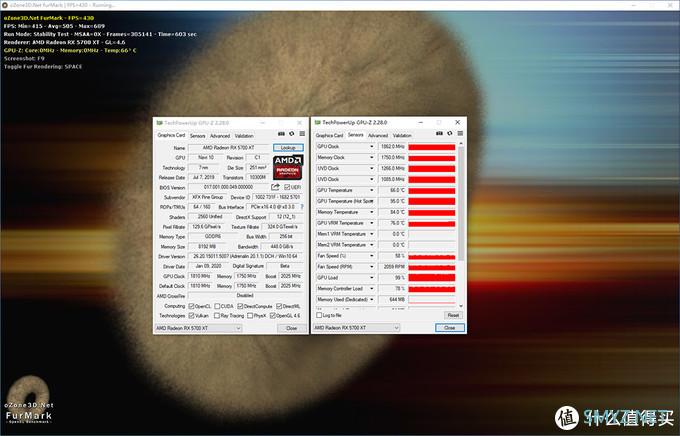Open the hamburger menu in Graphics Card window
This screenshot has width=680, height=436.
click(x=302, y=134)
